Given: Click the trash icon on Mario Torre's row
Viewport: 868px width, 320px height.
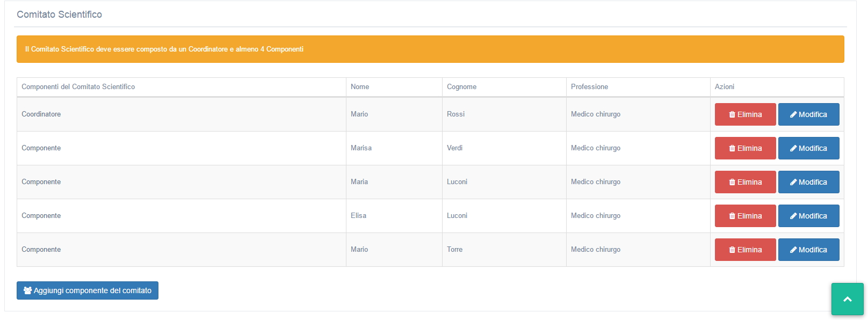Looking at the screenshot, I should click(732, 250).
